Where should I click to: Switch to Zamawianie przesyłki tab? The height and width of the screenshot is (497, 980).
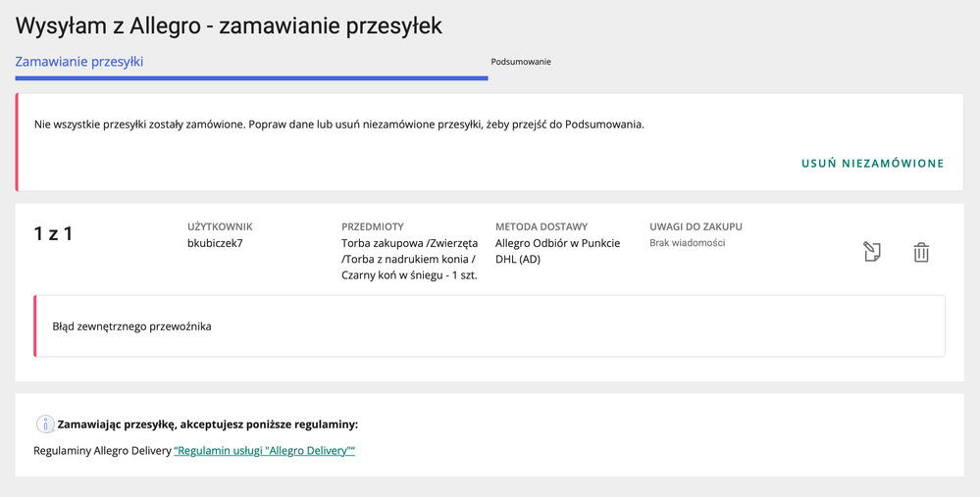(79, 62)
